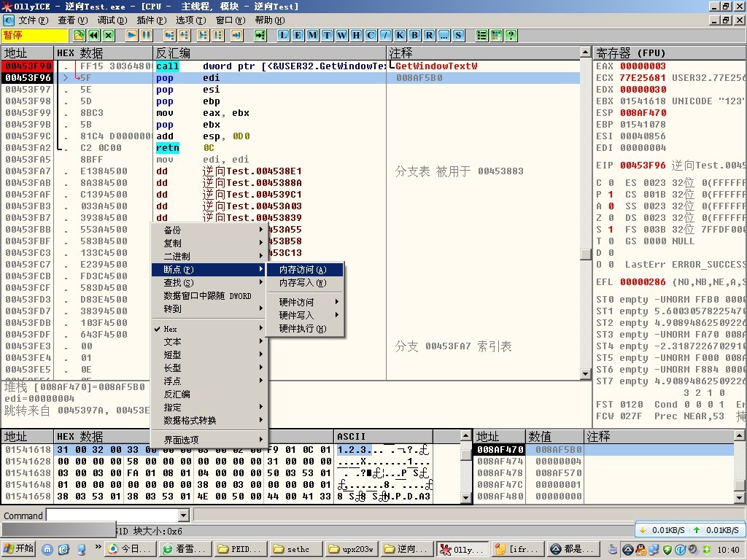This screenshot has height=560, width=747.
Task: Click disassembly pane scroll-down arrow
Action: pos(586,374)
